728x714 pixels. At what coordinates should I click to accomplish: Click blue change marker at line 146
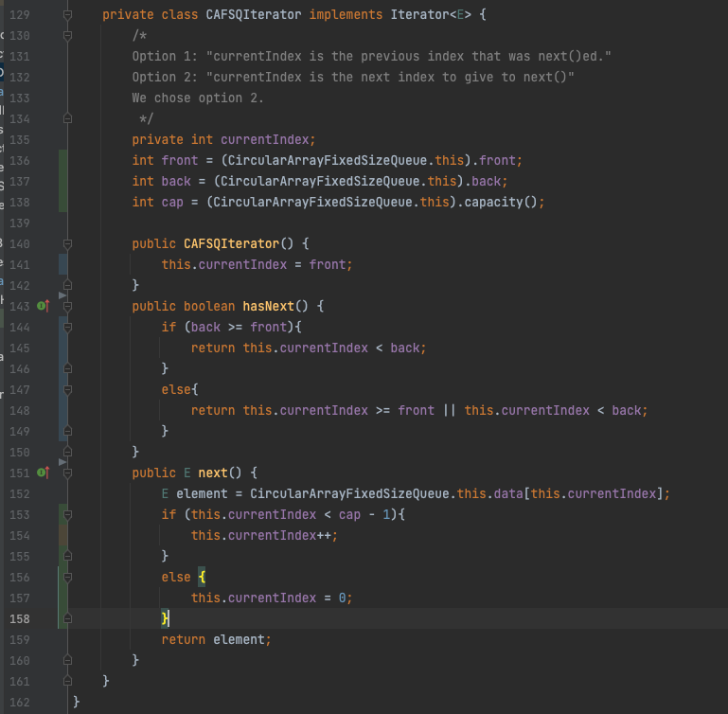click(x=62, y=368)
